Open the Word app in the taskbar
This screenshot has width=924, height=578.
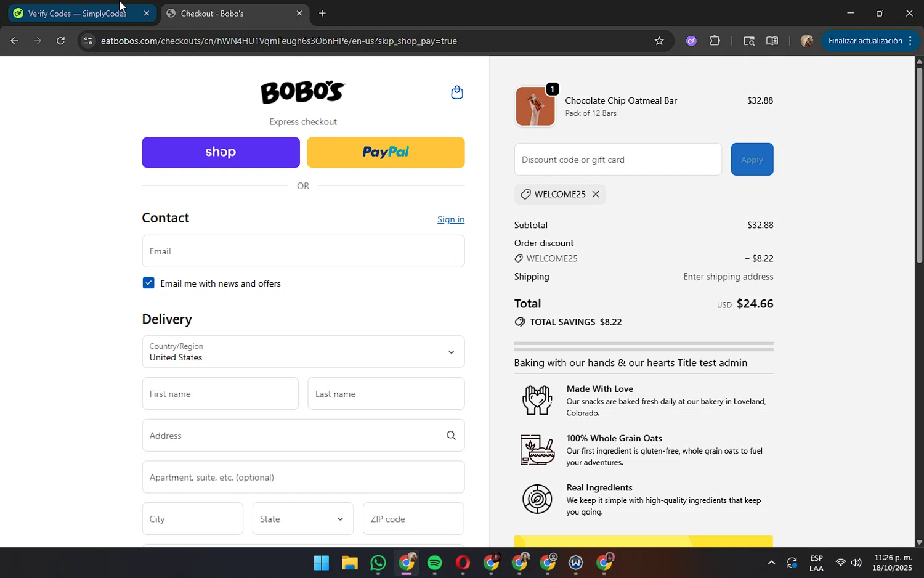tap(575, 563)
